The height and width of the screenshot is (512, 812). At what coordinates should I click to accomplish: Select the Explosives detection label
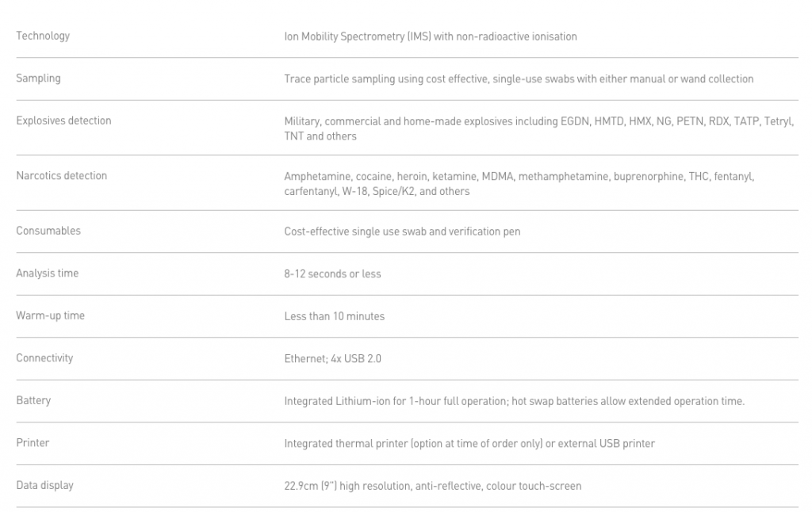(x=63, y=120)
